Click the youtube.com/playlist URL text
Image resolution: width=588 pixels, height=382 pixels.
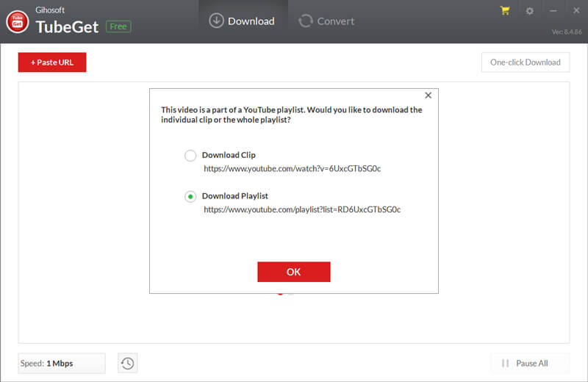302,209
